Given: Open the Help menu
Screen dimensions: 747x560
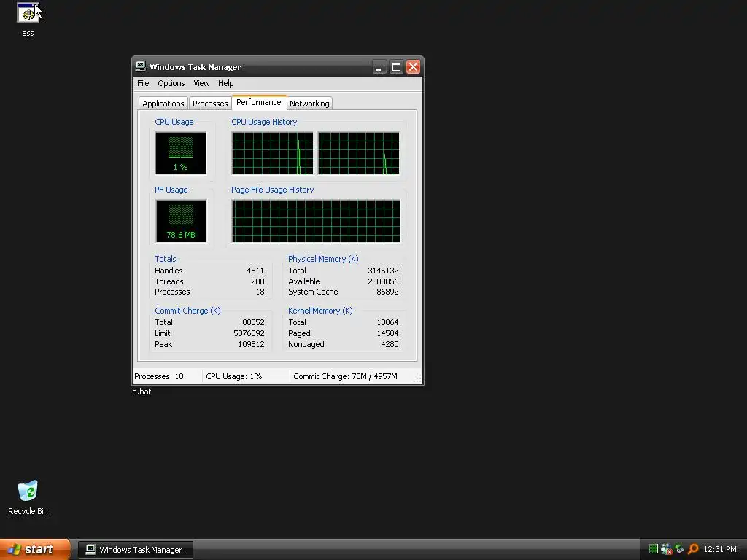Looking at the screenshot, I should point(226,83).
